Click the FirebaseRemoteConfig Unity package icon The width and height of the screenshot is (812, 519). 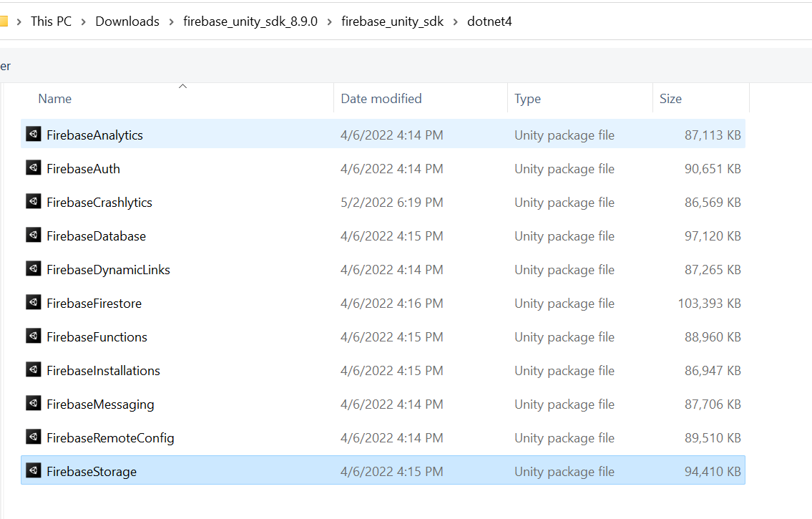(34, 437)
